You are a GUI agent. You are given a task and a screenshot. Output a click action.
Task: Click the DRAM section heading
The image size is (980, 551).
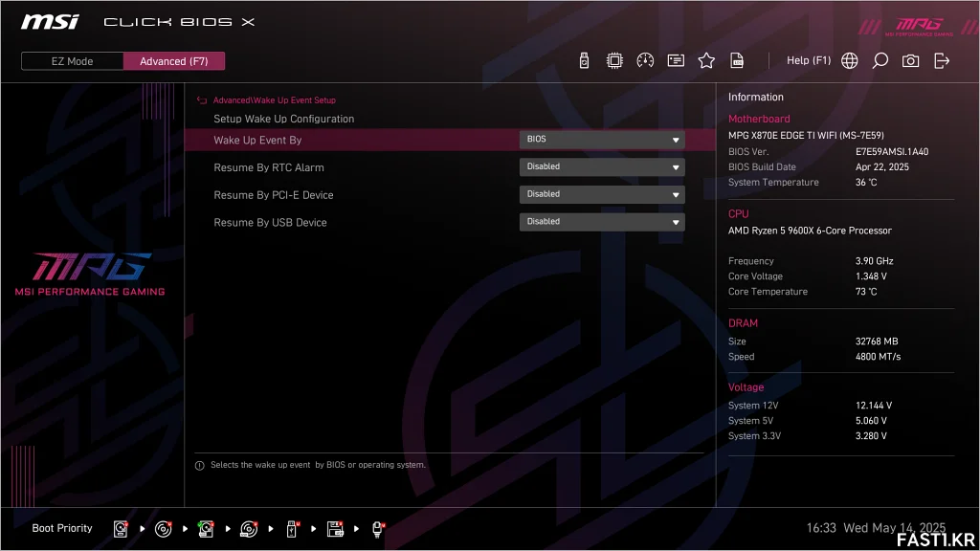click(743, 323)
